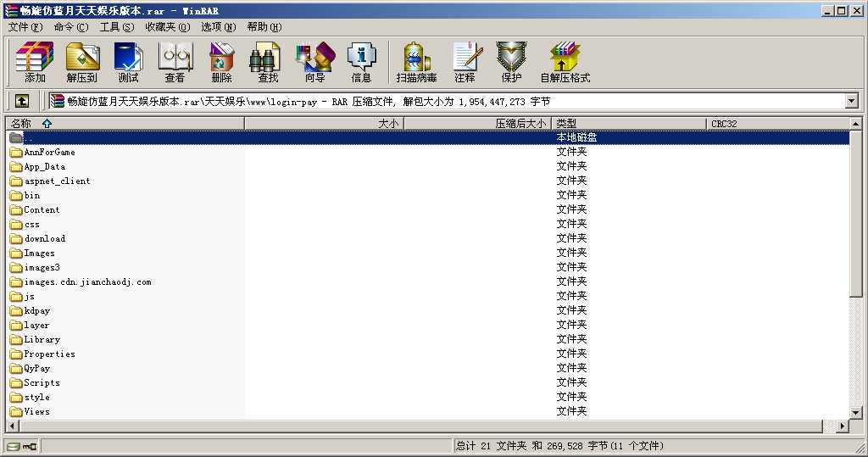868x457 pixels.
Task: Click horizontal scrollbar left arrow
Action: coord(14,426)
